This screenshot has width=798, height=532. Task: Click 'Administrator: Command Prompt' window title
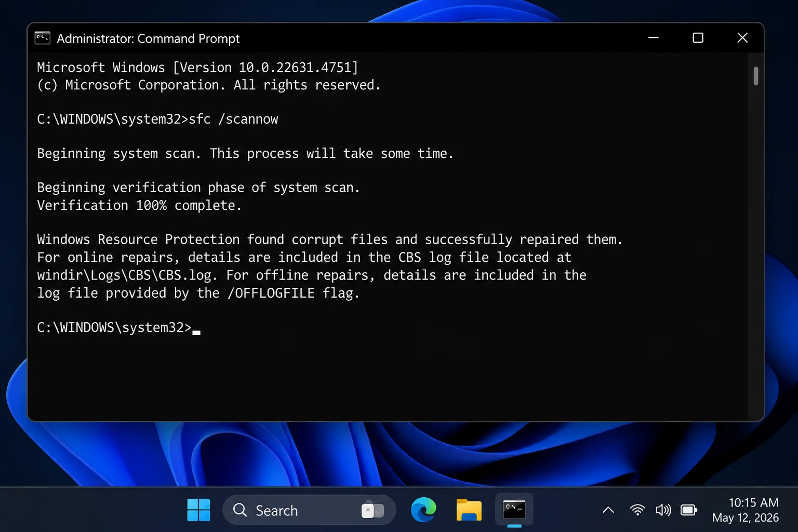pyautogui.click(x=148, y=38)
